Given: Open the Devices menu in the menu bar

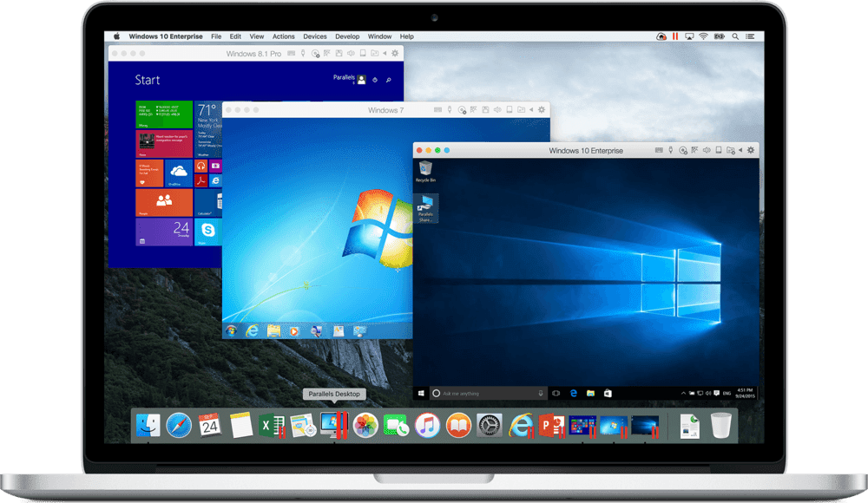Looking at the screenshot, I should [x=315, y=36].
